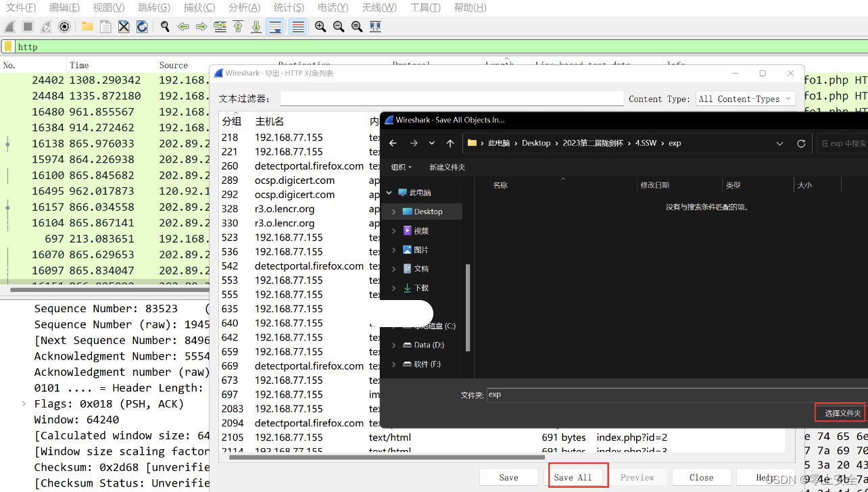This screenshot has width=868, height=492.
Task: Expand the 文档 folder tree node
Action: (x=394, y=268)
